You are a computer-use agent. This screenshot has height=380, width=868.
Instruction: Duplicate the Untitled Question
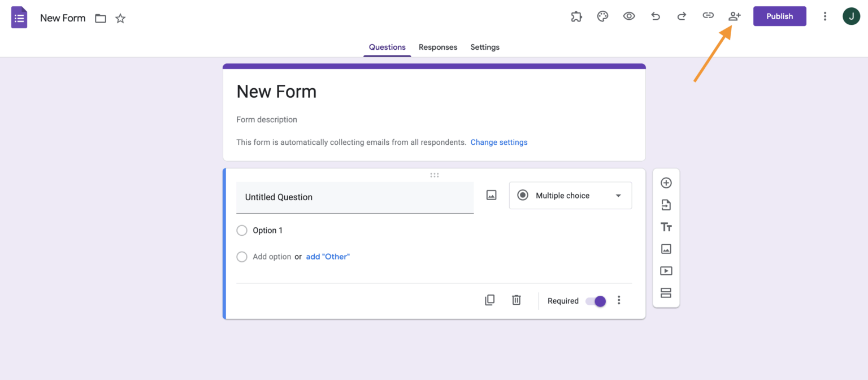click(489, 300)
